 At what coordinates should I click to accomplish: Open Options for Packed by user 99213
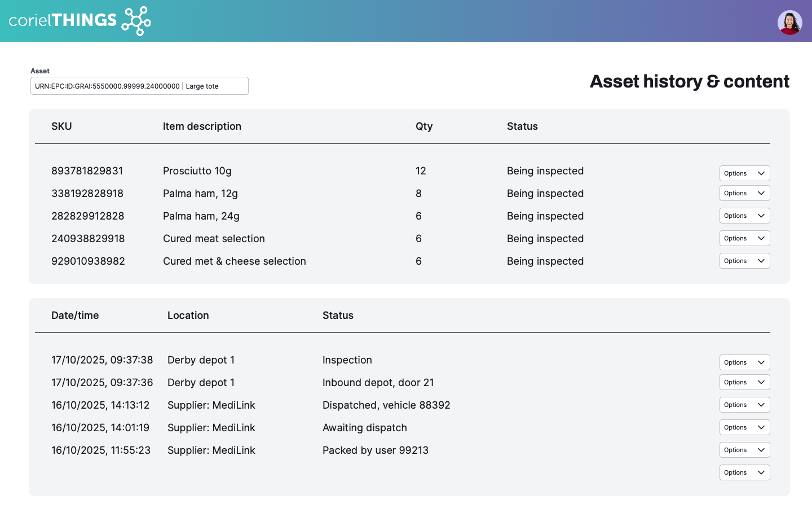tap(744, 450)
